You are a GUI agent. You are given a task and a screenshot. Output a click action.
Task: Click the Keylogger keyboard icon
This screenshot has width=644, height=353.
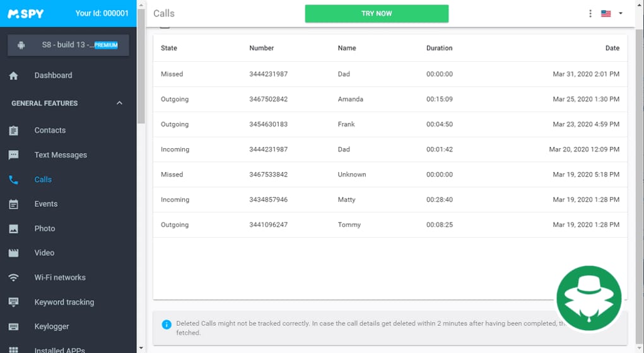tap(14, 327)
